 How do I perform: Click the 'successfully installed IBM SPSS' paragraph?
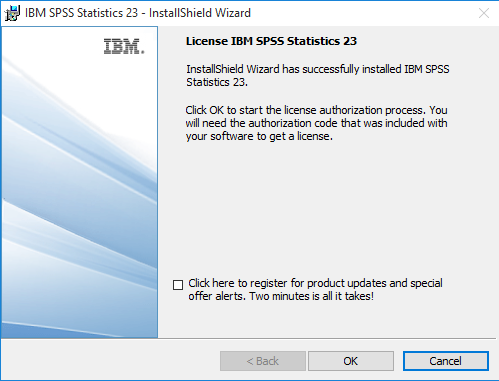tap(318, 75)
